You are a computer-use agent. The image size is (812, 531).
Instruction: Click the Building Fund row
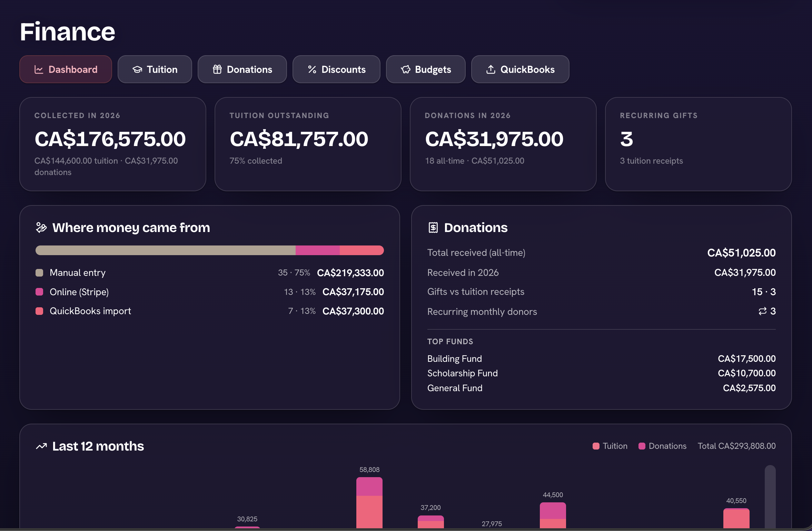pos(602,359)
